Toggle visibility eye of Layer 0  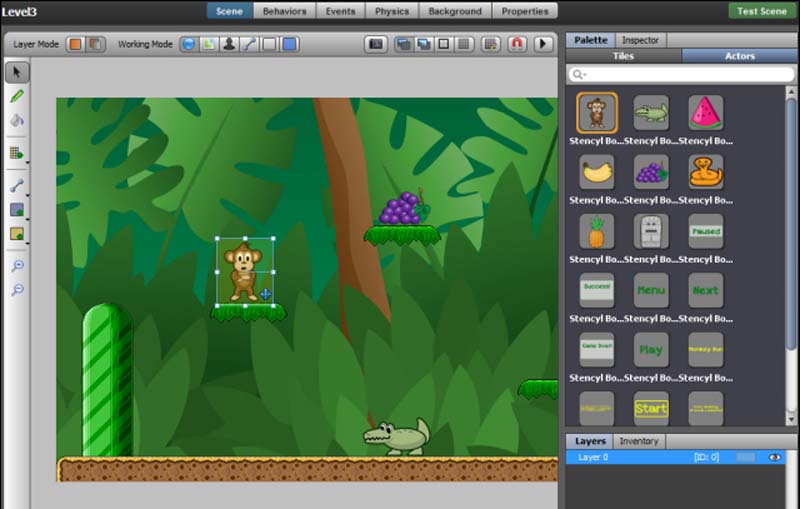tap(774, 457)
